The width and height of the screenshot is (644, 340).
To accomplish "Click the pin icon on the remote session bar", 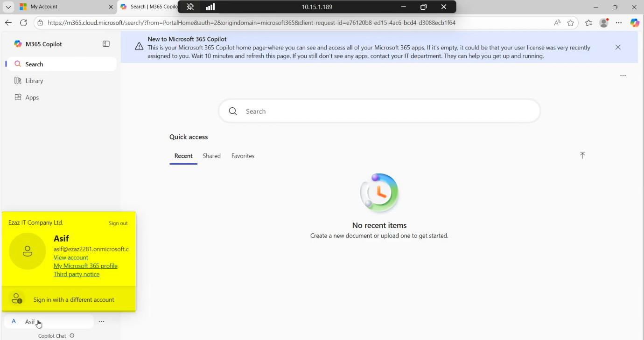I will coord(190,7).
